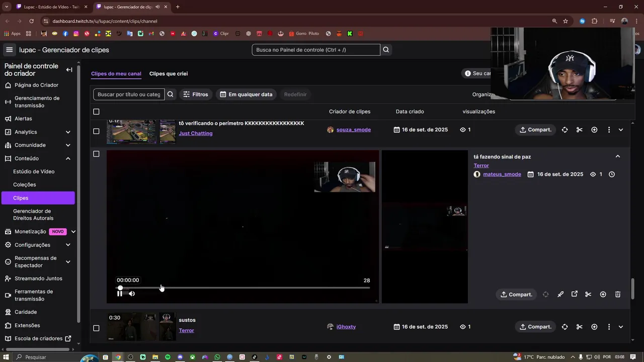Open Alertas in the sidebar
This screenshot has height=362, width=644.
click(23, 119)
